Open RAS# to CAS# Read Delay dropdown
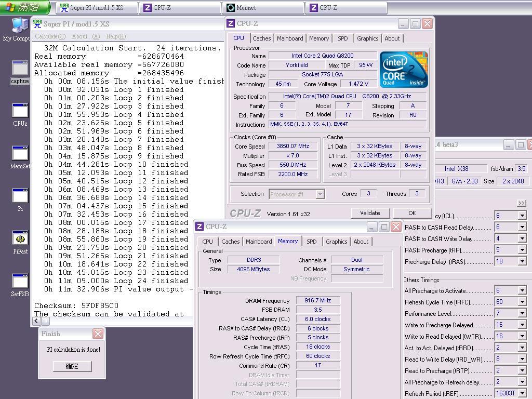532x399 pixels. tap(522, 227)
